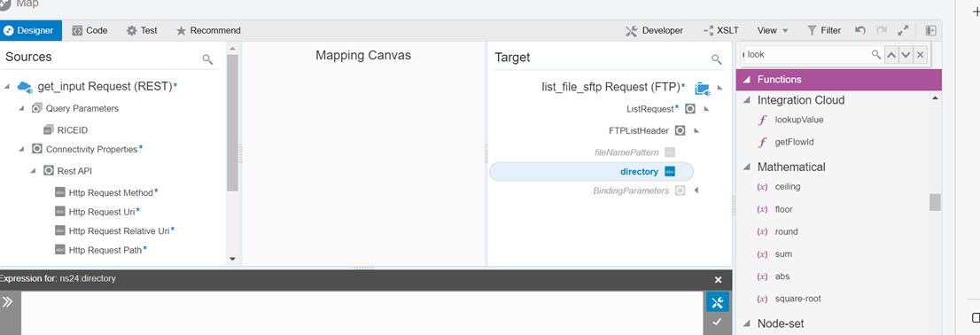Image resolution: width=980 pixels, height=335 pixels.
Task: Go to previous search result arrow
Action: [x=891, y=55]
